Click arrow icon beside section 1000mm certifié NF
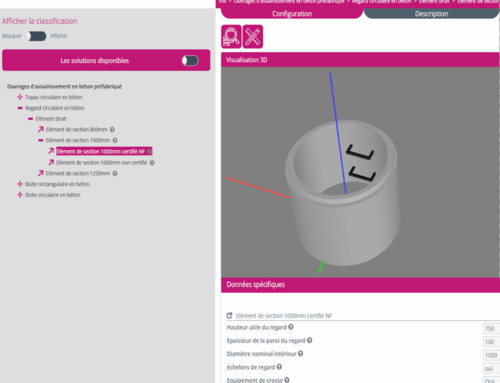The image size is (500, 383). coord(51,151)
